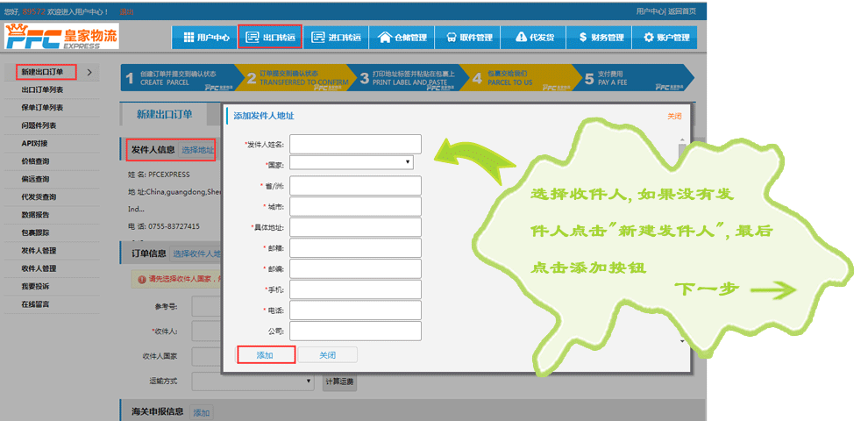Open 代发货查询 in the sidebar

[x=39, y=196]
